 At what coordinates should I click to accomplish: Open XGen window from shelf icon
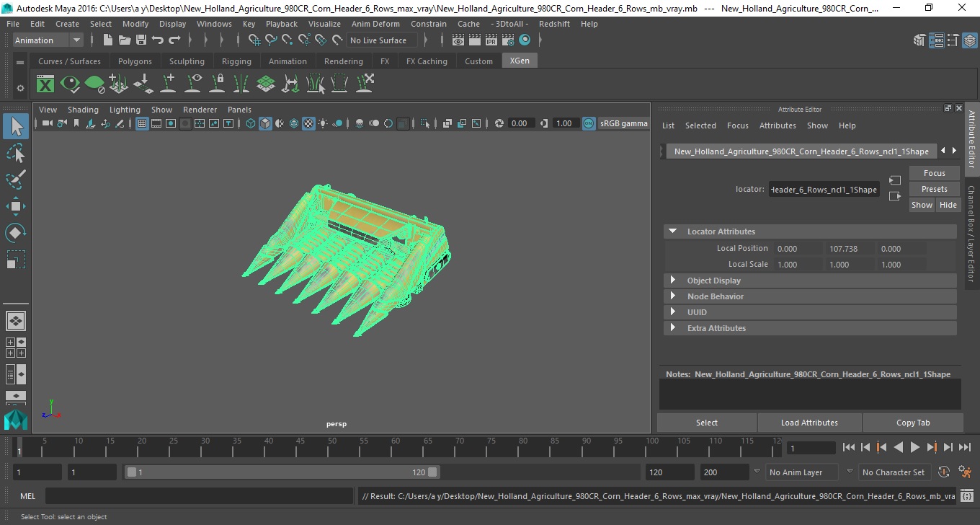click(45, 84)
